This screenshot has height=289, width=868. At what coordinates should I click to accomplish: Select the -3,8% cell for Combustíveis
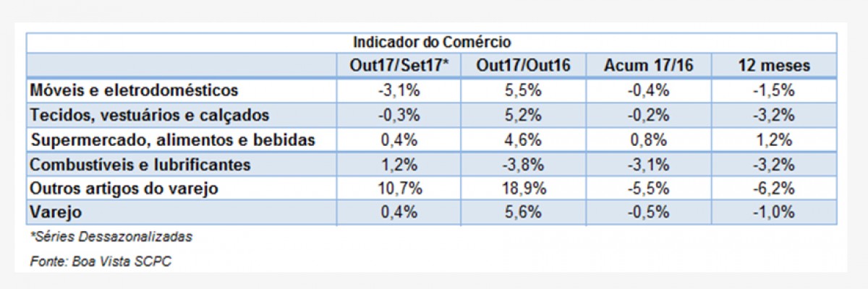click(524, 165)
